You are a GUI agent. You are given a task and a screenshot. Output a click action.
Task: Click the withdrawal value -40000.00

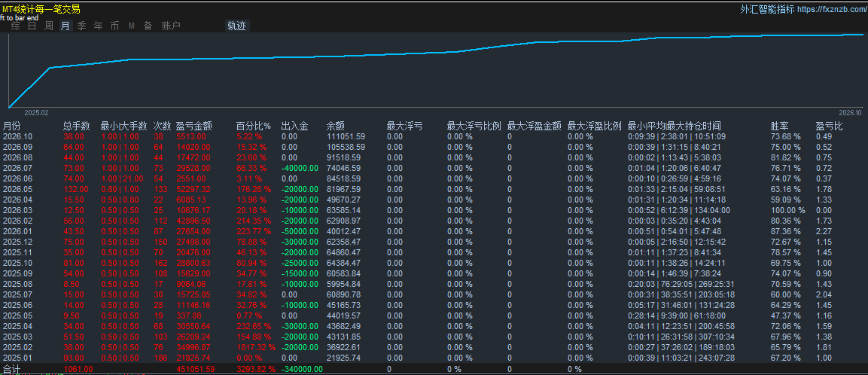pos(300,168)
